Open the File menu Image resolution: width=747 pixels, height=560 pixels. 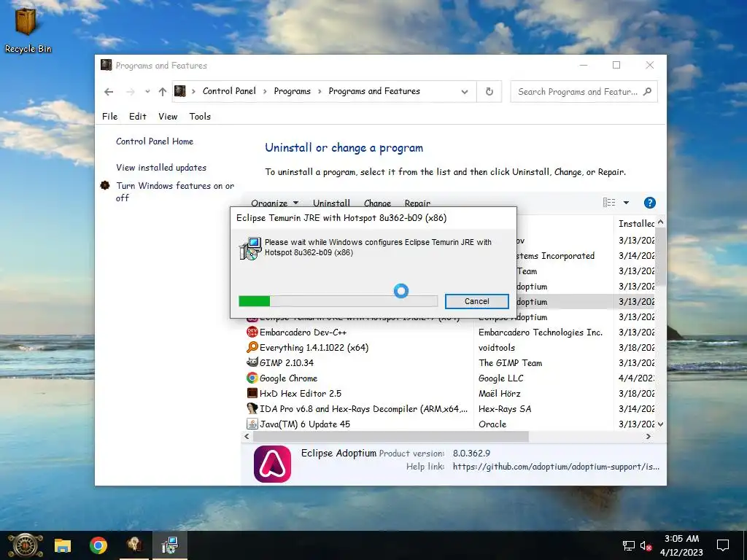[109, 116]
